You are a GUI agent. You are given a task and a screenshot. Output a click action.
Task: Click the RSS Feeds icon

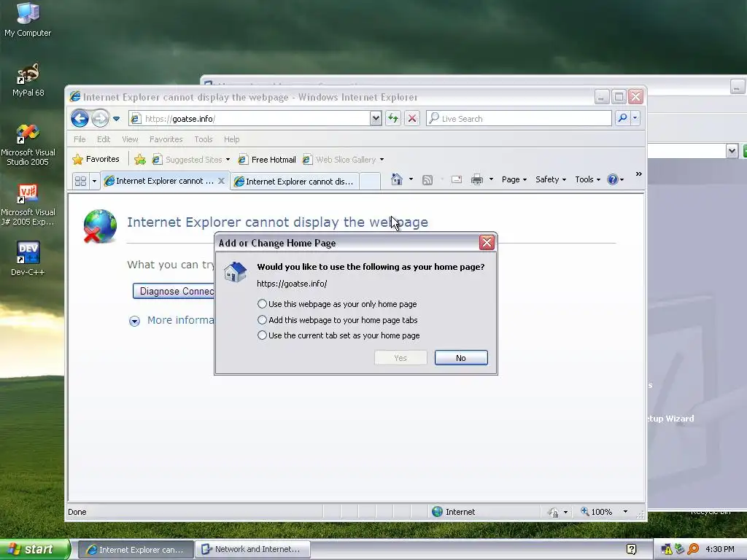[x=427, y=179]
